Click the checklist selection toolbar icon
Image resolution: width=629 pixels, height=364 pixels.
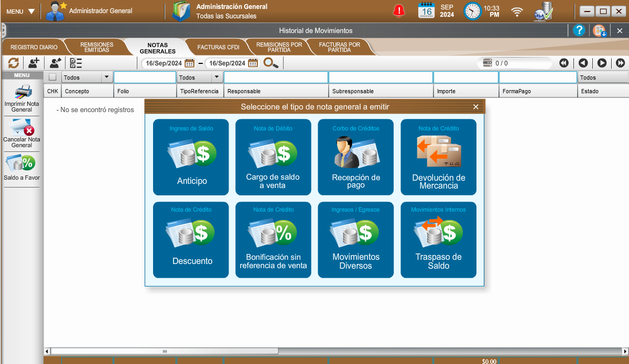[76, 63]
